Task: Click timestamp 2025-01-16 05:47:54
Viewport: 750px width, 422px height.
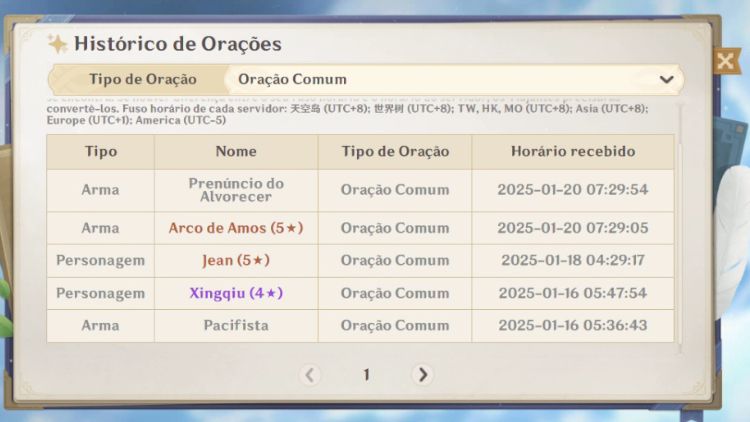Action: click(x=573, y=293)
